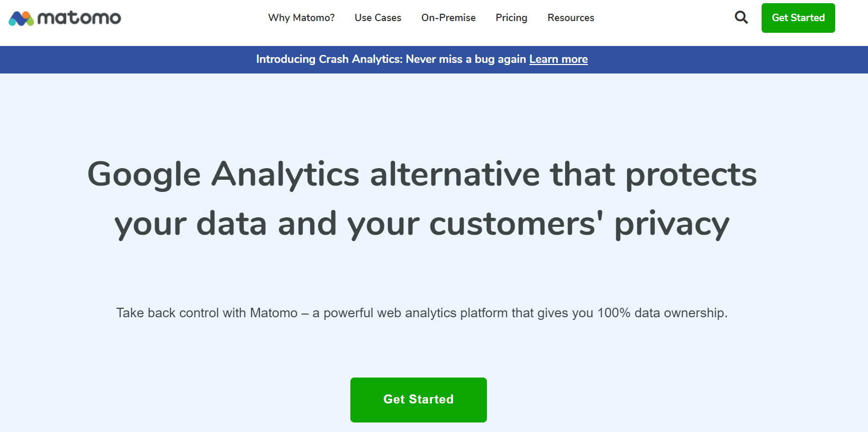The width and height of the screenshot is (868, 432).
Task: Expand the Use Cases menu
Action: click(378, 18)
